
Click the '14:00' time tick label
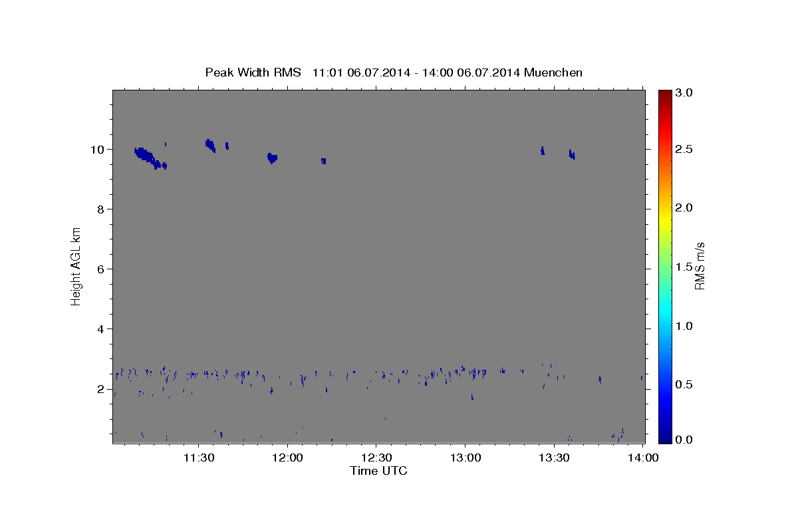coord(643,458)
